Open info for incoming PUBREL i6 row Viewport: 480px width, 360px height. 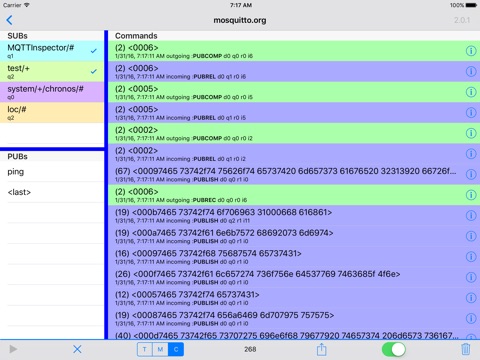[x=471, y=71]
